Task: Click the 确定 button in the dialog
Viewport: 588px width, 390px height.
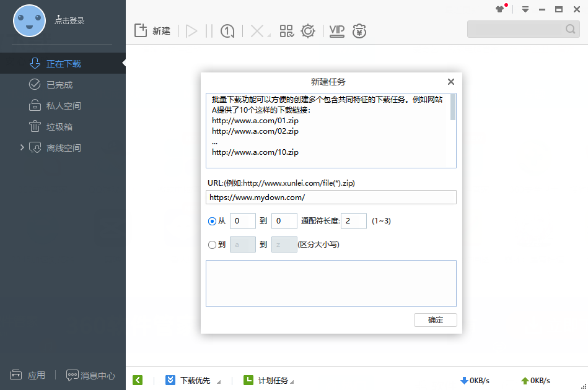Action: [436, 320]
